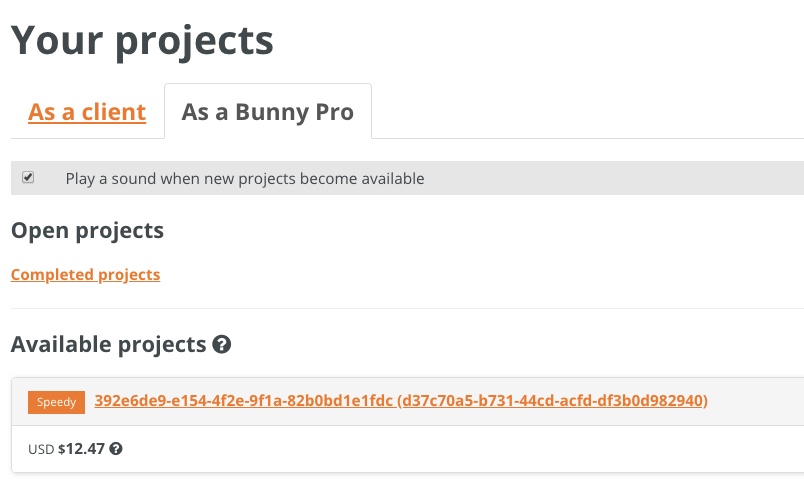Switch to the As a client tab

click(87, 112)
